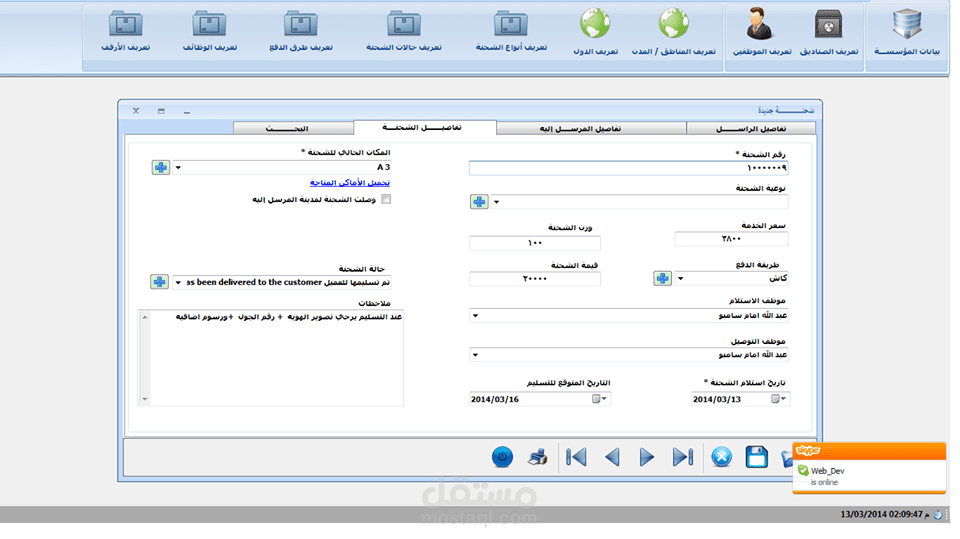Open calendar for التاريخ المتوقع للتسليم
This screenshot has height=539, width=960.
point(599,399)
